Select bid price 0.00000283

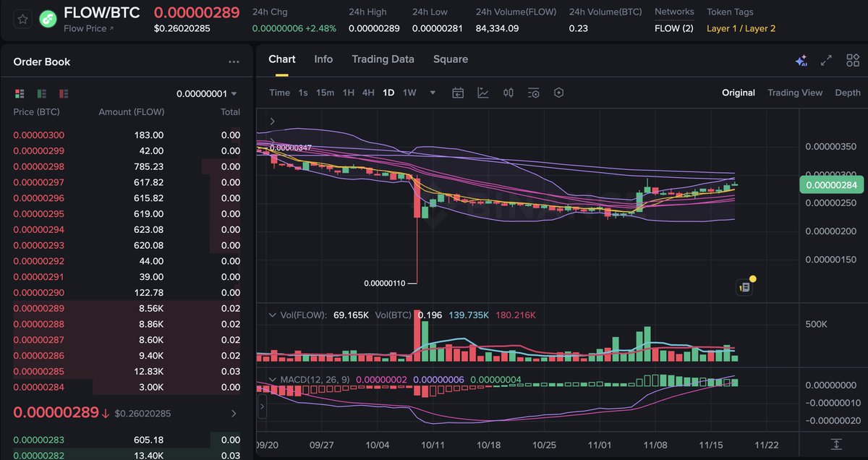click(x=38, y=440)
